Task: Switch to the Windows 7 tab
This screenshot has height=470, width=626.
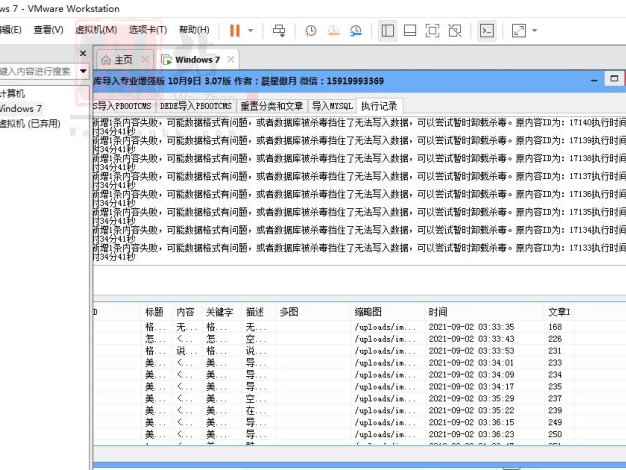Action: [197, 60]
